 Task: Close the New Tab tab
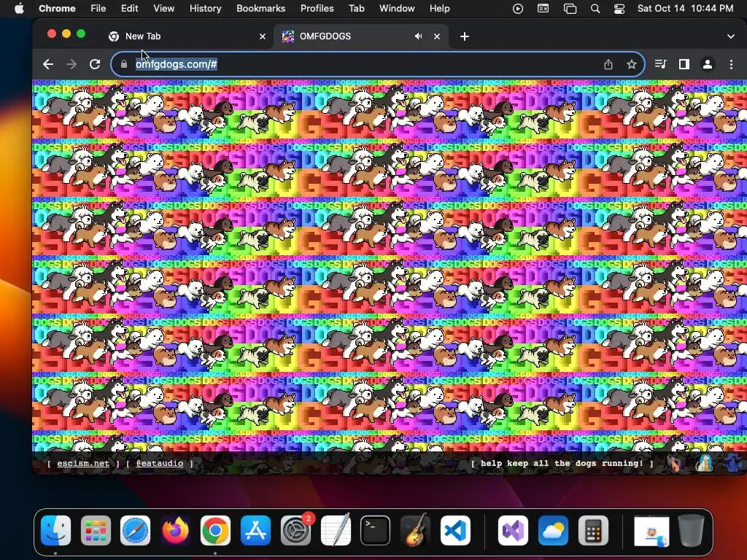263,36
